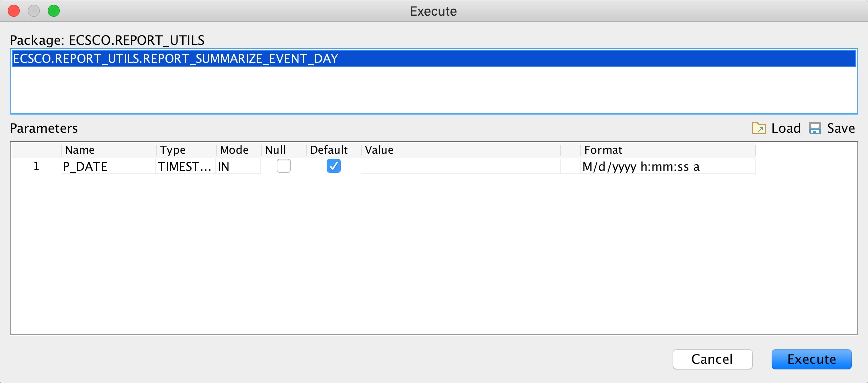The width and height of the screenshot is (868, 383).
Task: Click the Mode column header
Action: pyautogui.click(x=234, y=150)
